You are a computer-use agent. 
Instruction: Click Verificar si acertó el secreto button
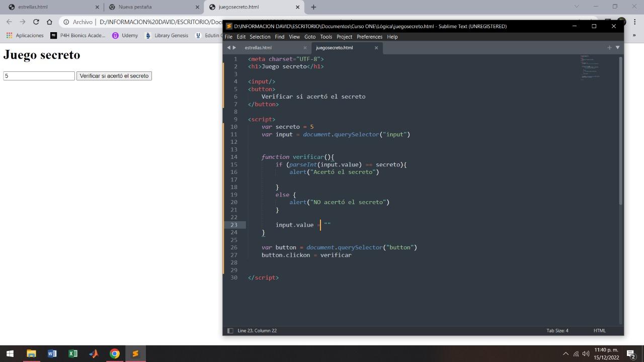[x=114, y=76]
